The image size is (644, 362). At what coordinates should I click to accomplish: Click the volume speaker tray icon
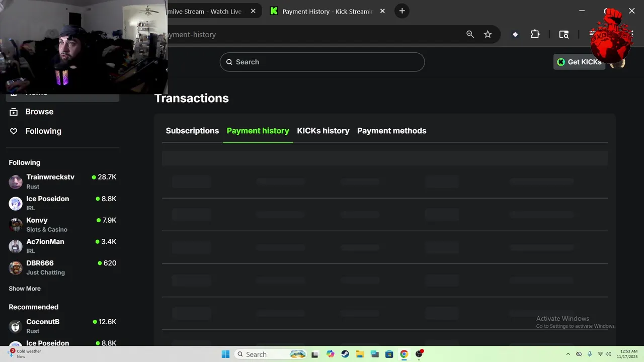click(x=608, y=354)
